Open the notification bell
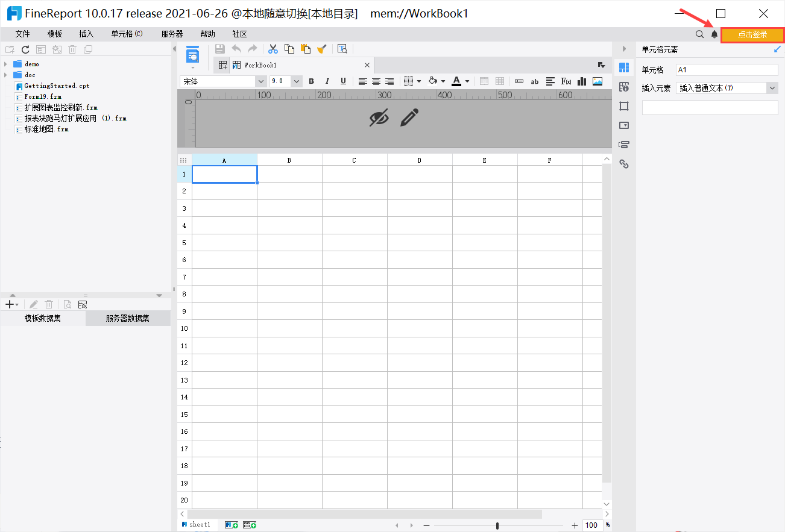Viewport: 785px width, 532px height. point(714,34)
